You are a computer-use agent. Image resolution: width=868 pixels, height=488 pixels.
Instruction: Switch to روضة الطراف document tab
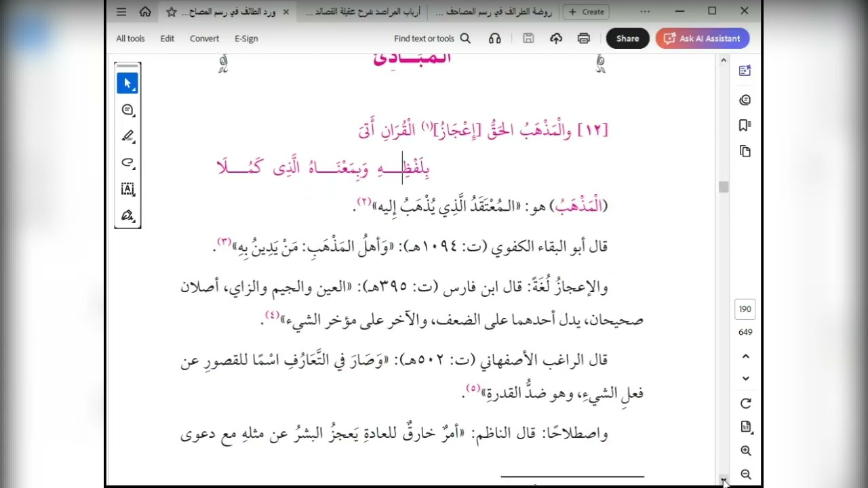coord(494,12)
